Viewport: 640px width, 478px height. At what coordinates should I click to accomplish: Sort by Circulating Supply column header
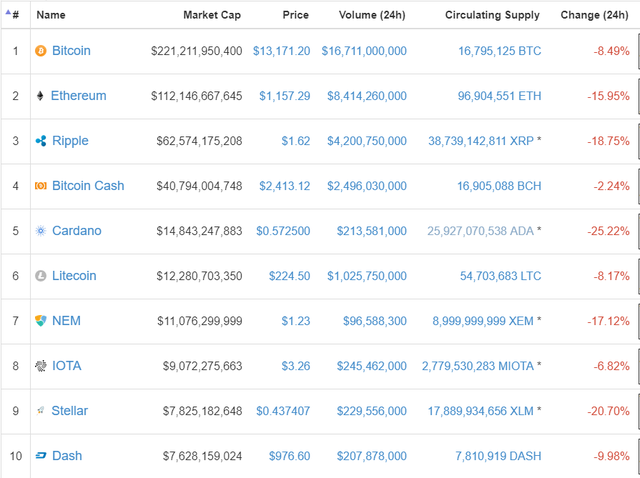pyautogui.click(x=492, y=15)
